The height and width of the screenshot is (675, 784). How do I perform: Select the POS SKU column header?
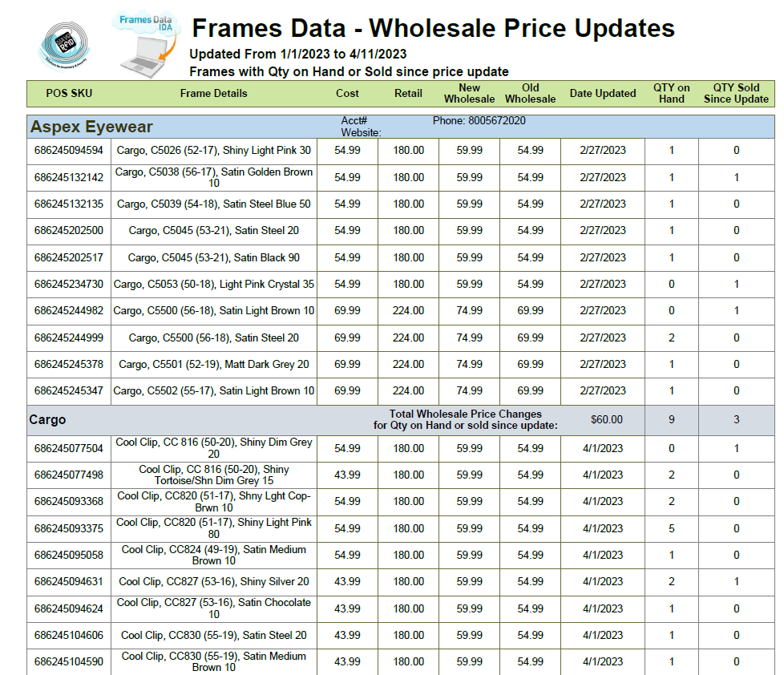(x=69, y=94)
